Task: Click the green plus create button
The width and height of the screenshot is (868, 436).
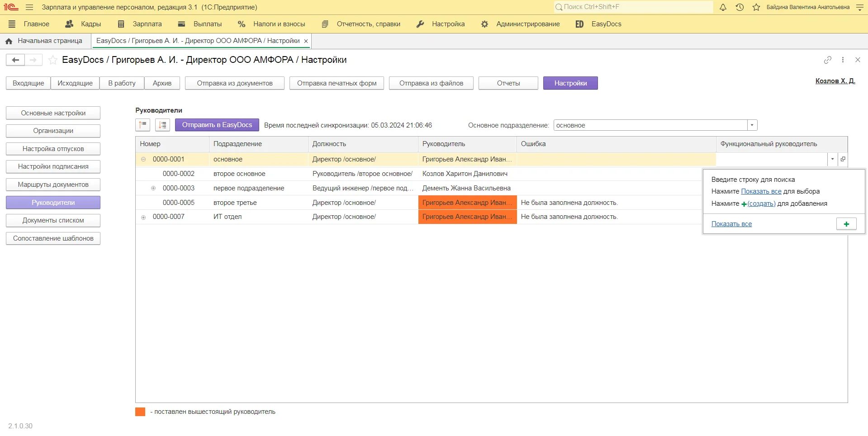Action: pos(846,224)
